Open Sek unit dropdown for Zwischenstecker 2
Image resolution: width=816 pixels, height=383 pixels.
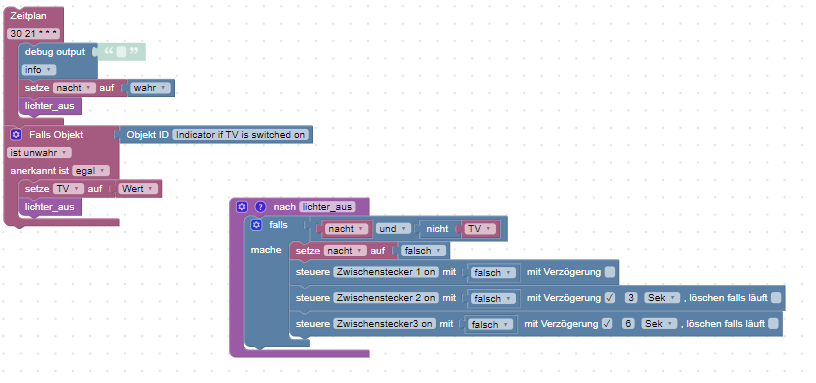662,298
